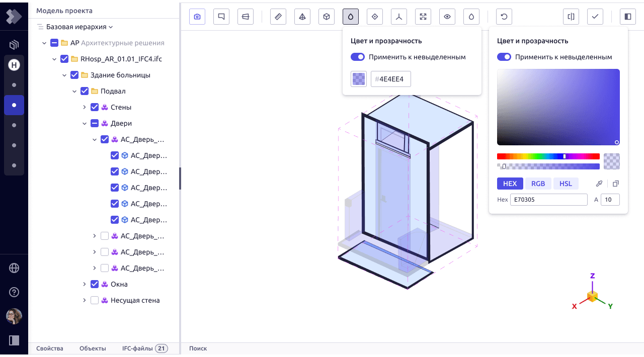Switch to the RGB color mode tab
Image resolution: width=644 pixels, height=357 pixels.
pos(538,184)
